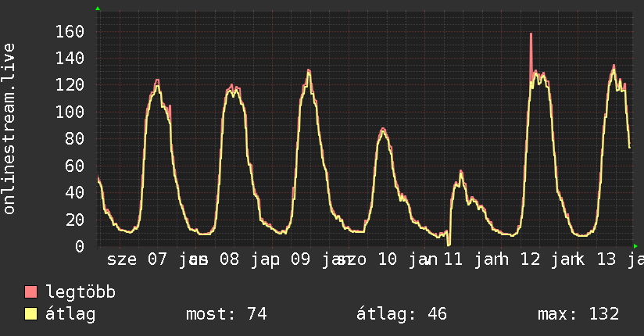Click the 120 y-axis label
Image resolution: width=644 pixels, height=336 pixels.
tap(70, 85)
